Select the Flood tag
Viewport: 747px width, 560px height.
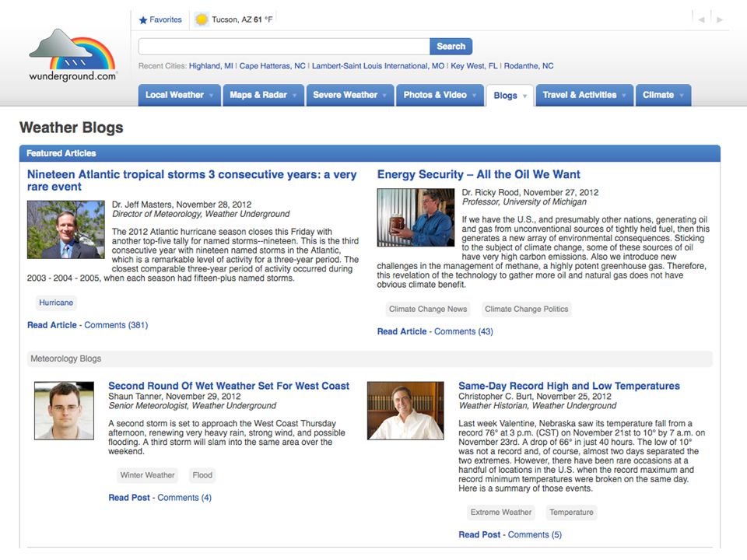[202, 474]
